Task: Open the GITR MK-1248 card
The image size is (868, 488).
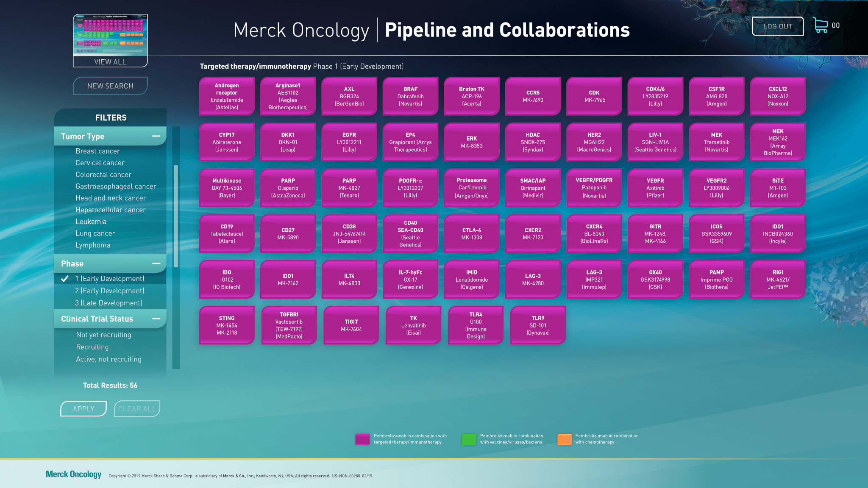Action: pyautogui.click(x=655, y=233)
